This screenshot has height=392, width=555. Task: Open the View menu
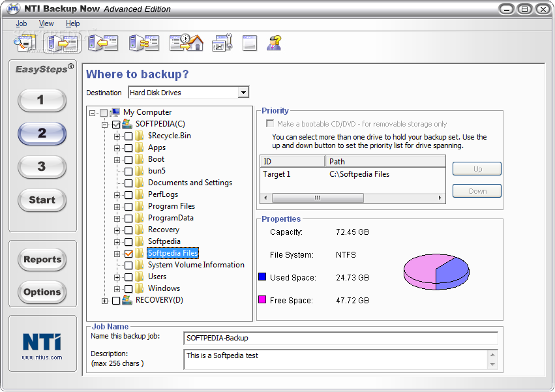point(46,23)
